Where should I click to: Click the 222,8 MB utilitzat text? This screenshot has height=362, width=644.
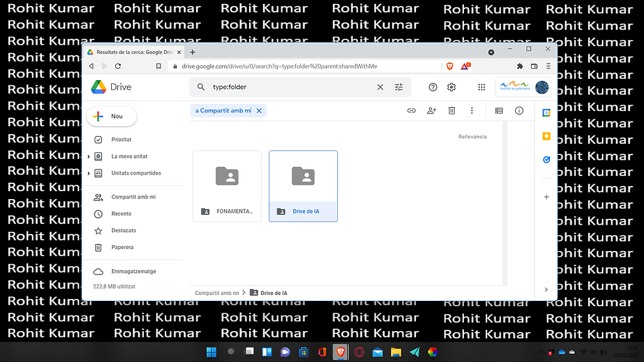(114, 286)
